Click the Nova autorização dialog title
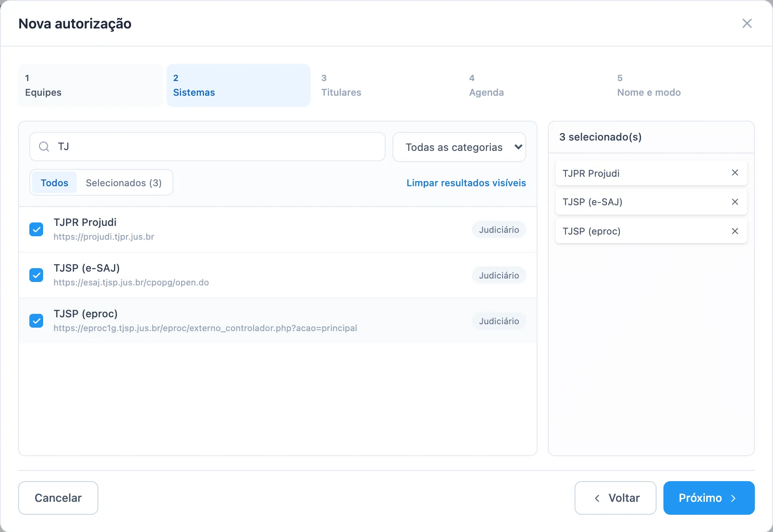The height and width of the screenshot is (532, 773). point(75,24)
